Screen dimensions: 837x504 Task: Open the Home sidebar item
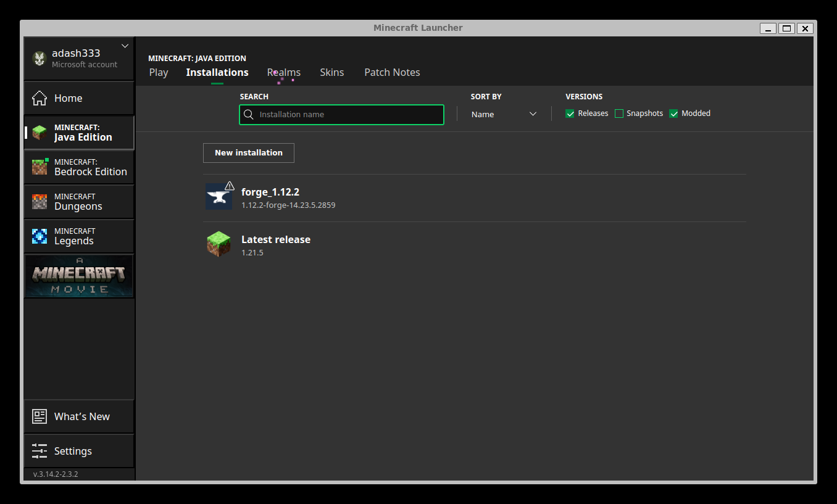[x=79, y=98]
